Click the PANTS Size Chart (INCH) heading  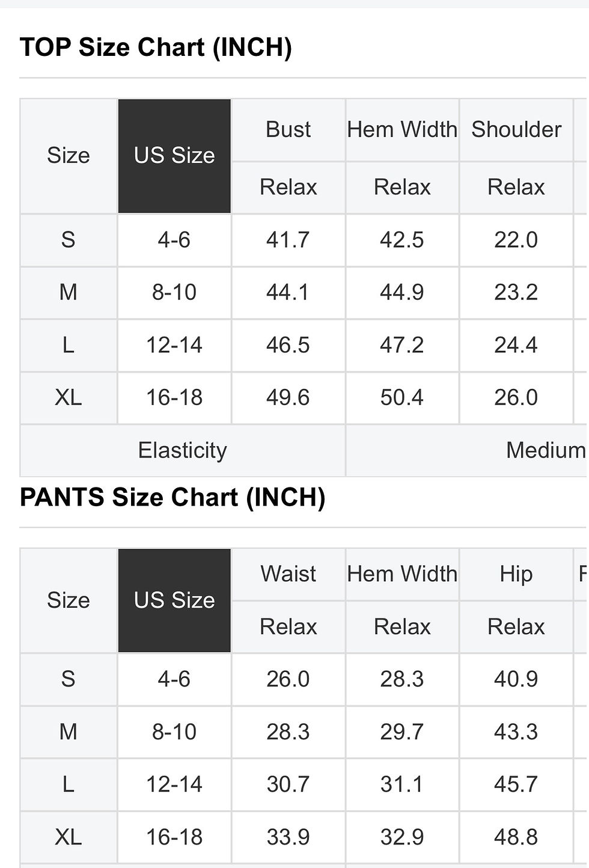pyautogui.click(x=172, y=498)
